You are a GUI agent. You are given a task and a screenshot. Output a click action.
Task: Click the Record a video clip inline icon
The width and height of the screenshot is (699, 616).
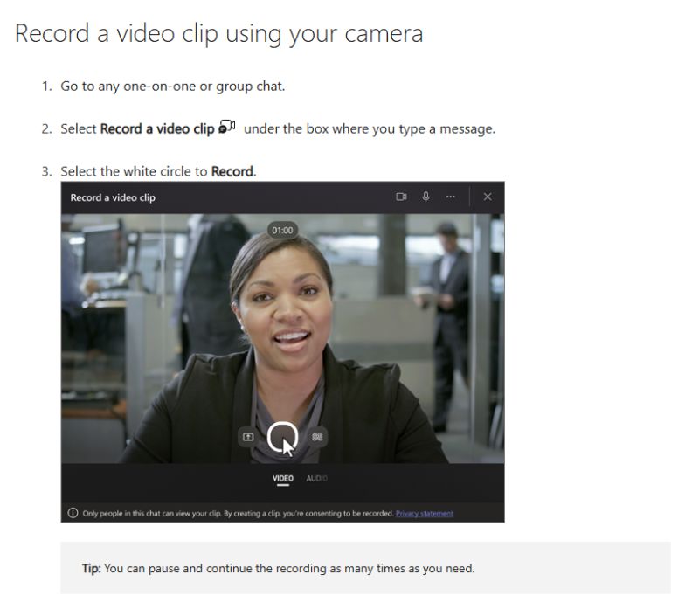pyautogui.click(x=227, y=127)
